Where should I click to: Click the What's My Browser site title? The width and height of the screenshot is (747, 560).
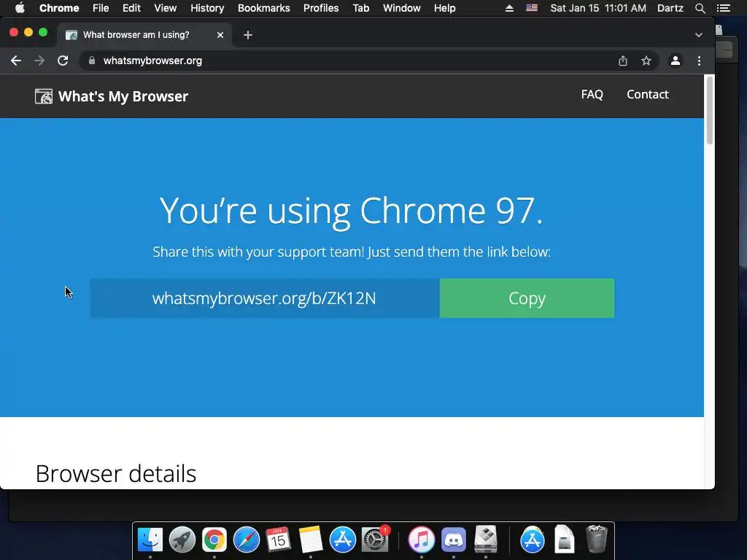(x=123, y=96)
